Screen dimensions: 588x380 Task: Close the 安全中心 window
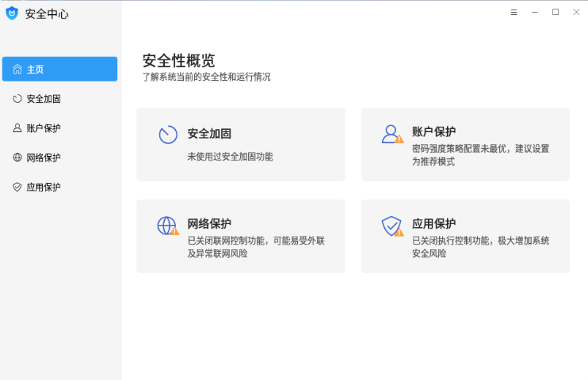[x=576, y=13]
